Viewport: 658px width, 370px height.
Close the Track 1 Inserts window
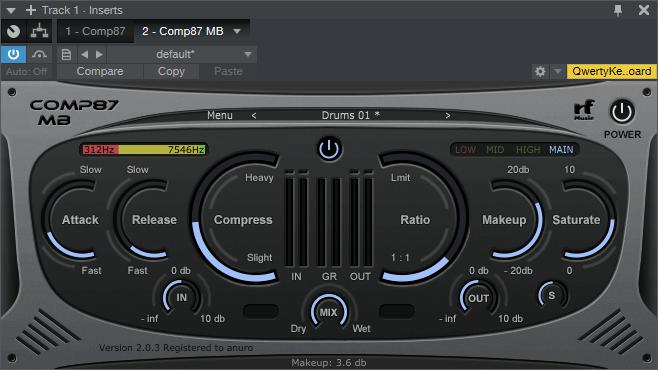tap(644, 10)
